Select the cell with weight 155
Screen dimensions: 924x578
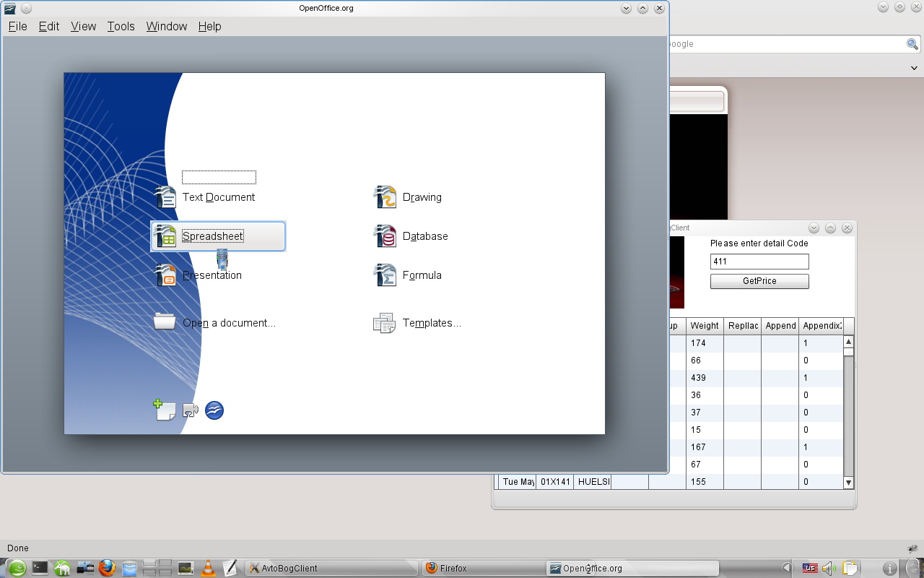point(705,482)
